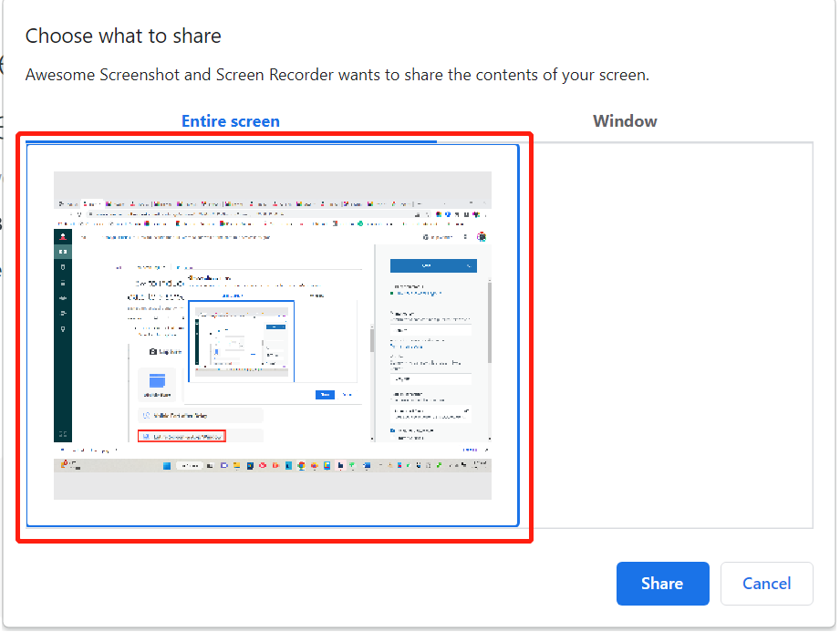The height and width of the screenshot is (632, 840).
Task: Click the scrollbar in preview's right panel
Action: coord(489,319)
